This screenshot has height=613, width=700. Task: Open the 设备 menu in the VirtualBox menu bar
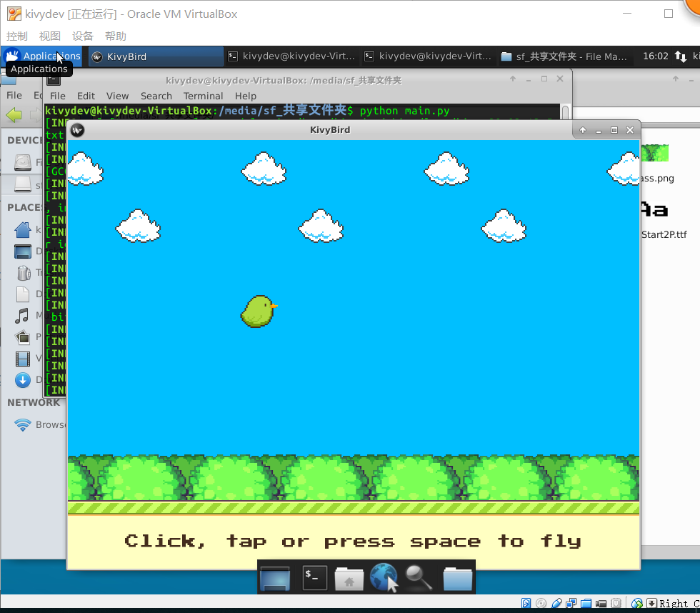pos(82,36)
